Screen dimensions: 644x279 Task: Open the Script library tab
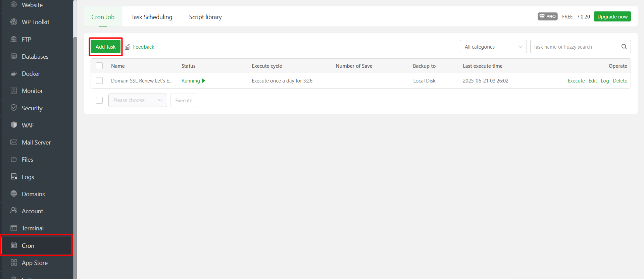tap(205, 17)
